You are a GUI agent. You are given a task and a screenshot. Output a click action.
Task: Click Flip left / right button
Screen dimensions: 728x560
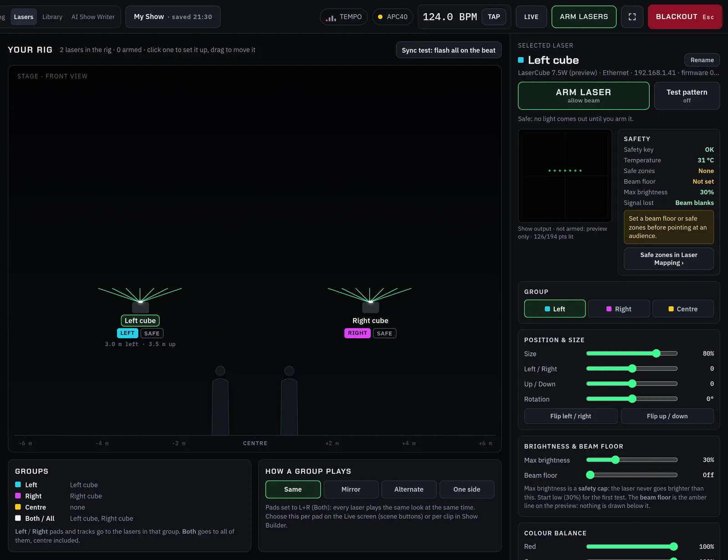571,416
